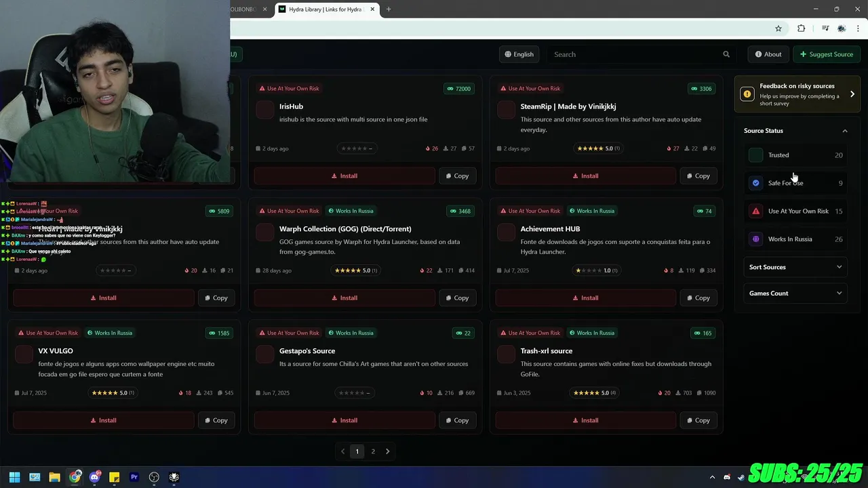Image resolution: width=868 pixels, height=488 pixels.
Task: Click the Works In Russia tag on Gestapo's Source
Action: click(351, 333)
